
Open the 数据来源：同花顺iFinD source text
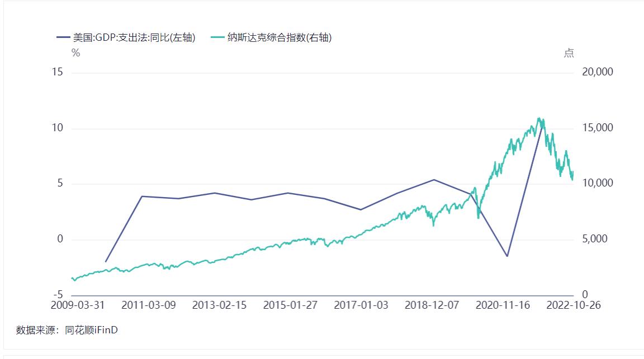point(67,330)
